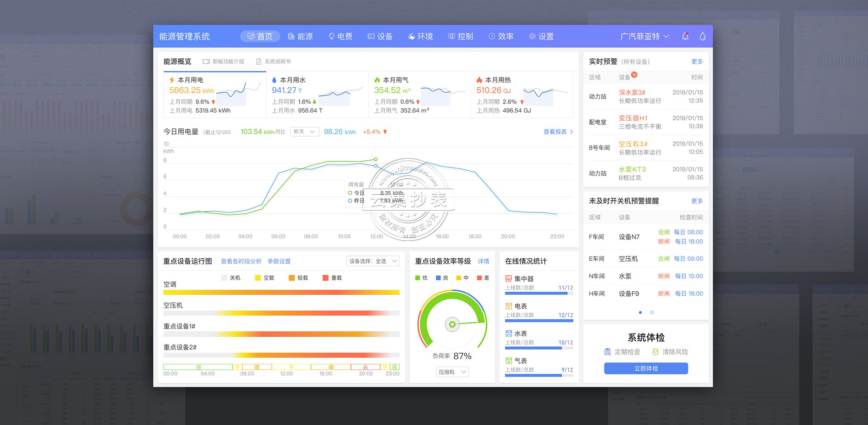Viewport: 868px width, 425px height.
Task: Switch to the 电费 menu tab
Action: (x=340, y=36)
